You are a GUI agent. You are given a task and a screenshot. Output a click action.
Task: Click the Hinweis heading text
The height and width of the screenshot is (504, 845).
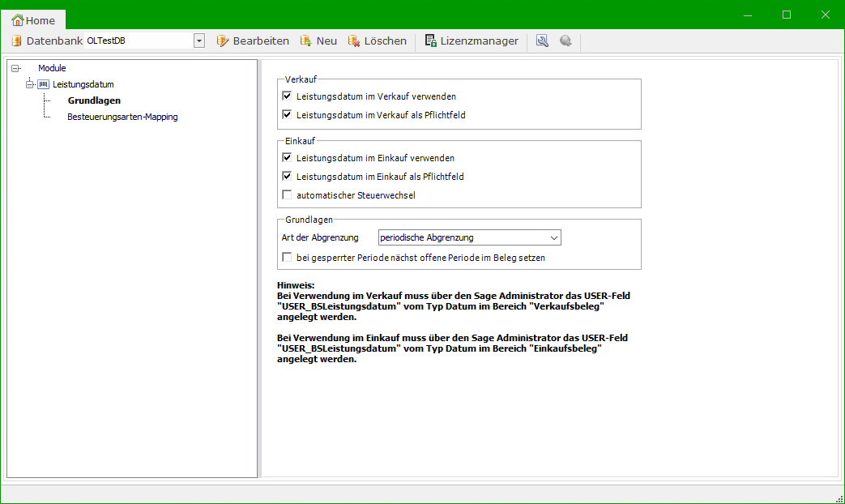coord(296,285)
